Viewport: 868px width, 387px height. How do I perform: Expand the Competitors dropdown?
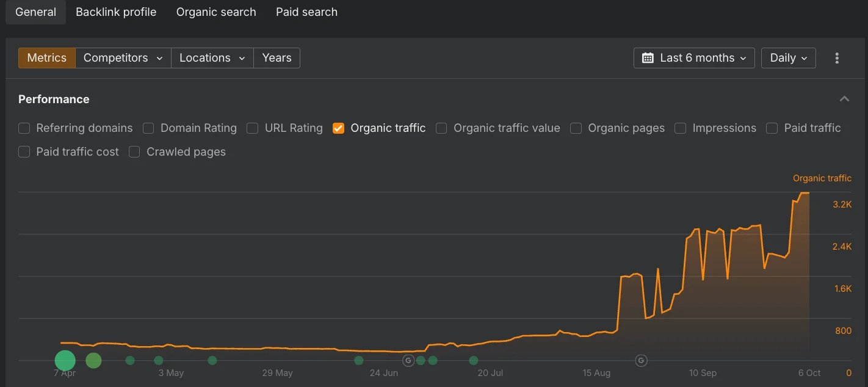coord(123,58)
